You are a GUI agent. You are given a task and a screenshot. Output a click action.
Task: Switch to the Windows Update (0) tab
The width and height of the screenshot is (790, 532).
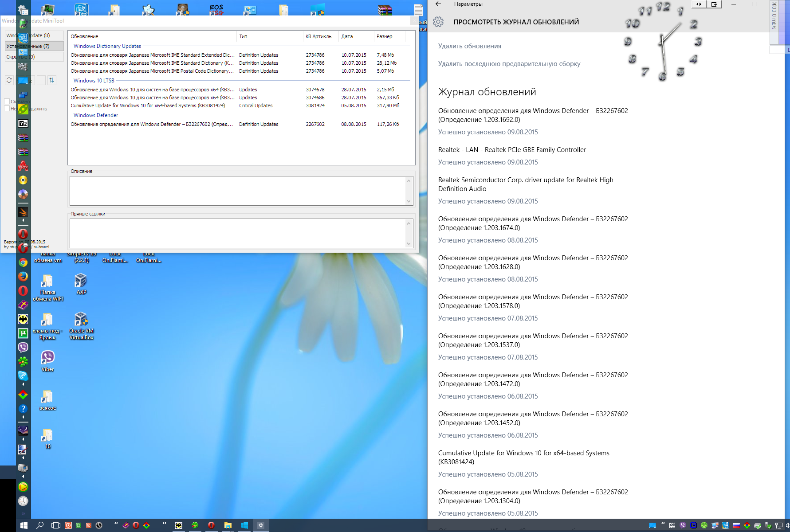[34, 35]
